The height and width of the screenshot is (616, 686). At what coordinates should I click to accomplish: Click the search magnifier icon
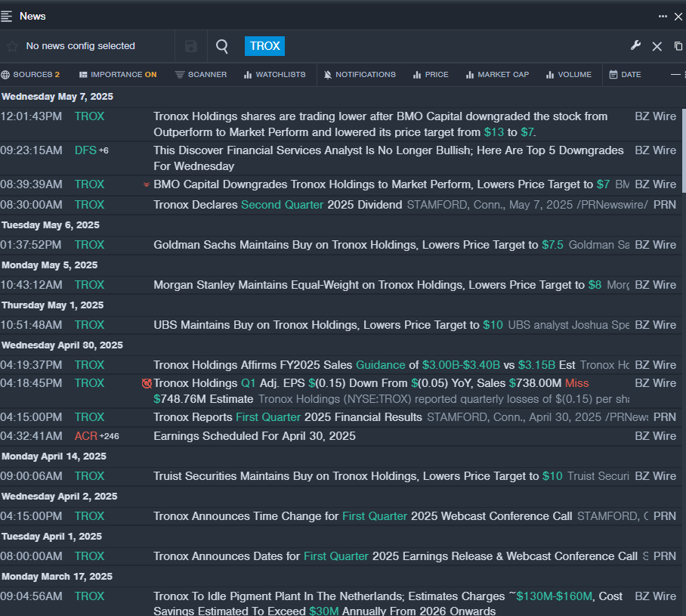(222, 46)
